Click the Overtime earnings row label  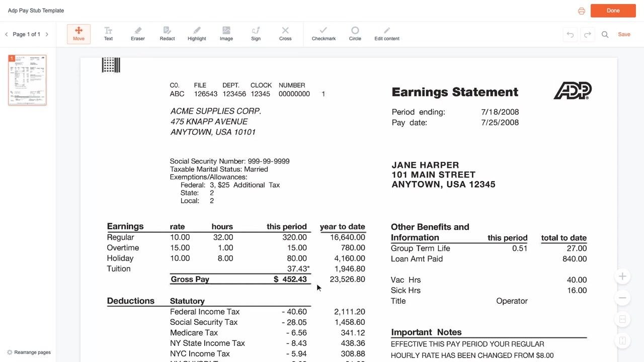tap(123, 248)
